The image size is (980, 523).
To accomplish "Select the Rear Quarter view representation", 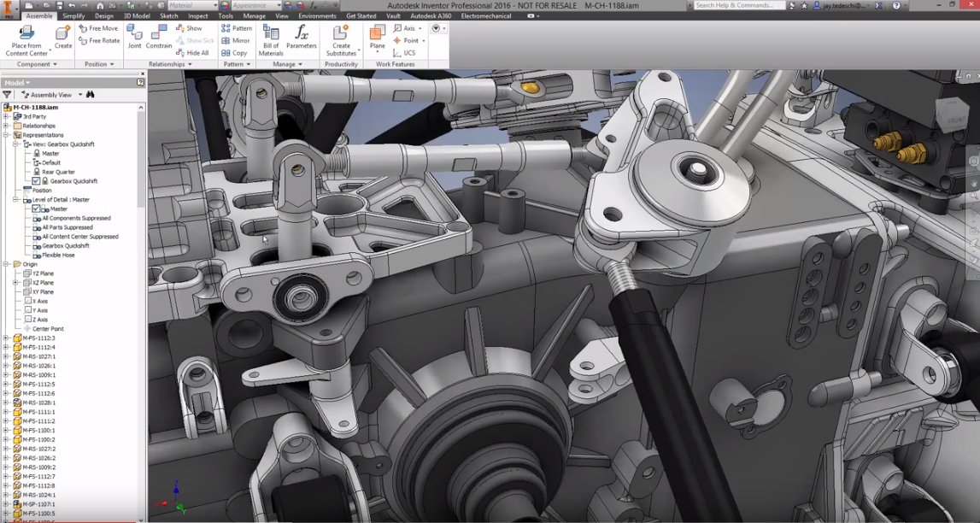I will click(x=58, y=172).
